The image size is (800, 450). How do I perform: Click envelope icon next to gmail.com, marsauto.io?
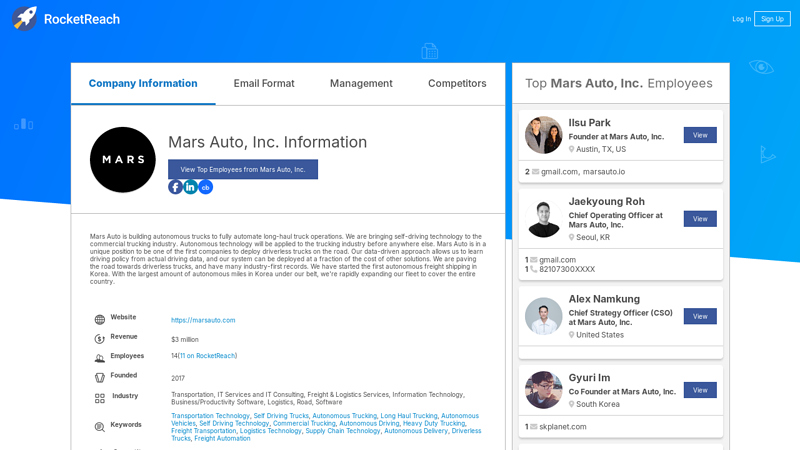535,171
